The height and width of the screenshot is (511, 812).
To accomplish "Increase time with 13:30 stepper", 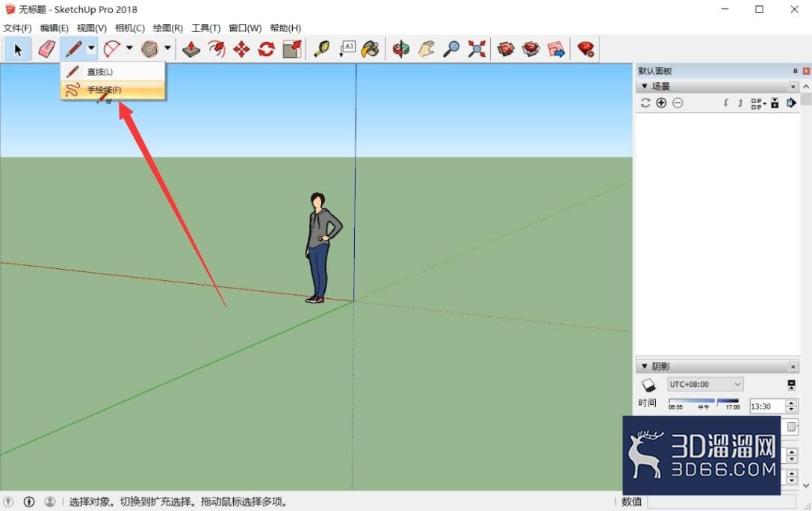I will [x=791, y=403].
